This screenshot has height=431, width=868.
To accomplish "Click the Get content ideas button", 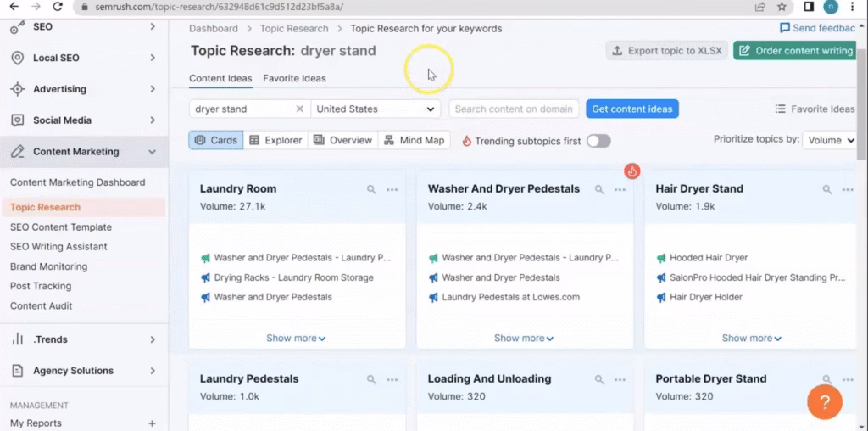I will (x=632, y=109).
